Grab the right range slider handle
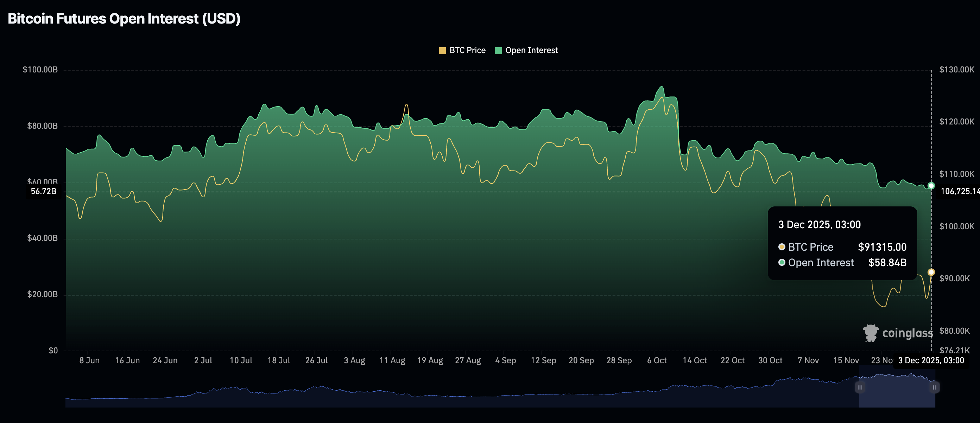 934,387
